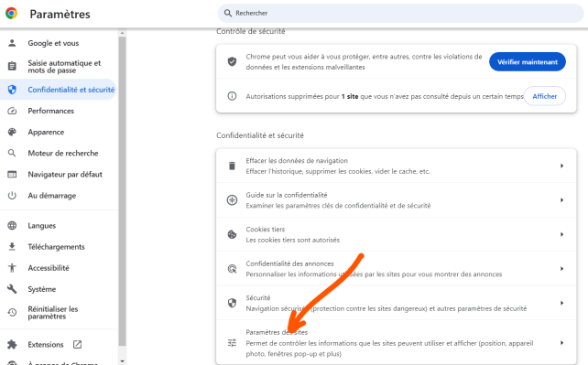The width and height of the screenshot is (588, 365).
Task: Click 'Contrôle de sécurité' section heading
Action: click(x=251, y=31)
